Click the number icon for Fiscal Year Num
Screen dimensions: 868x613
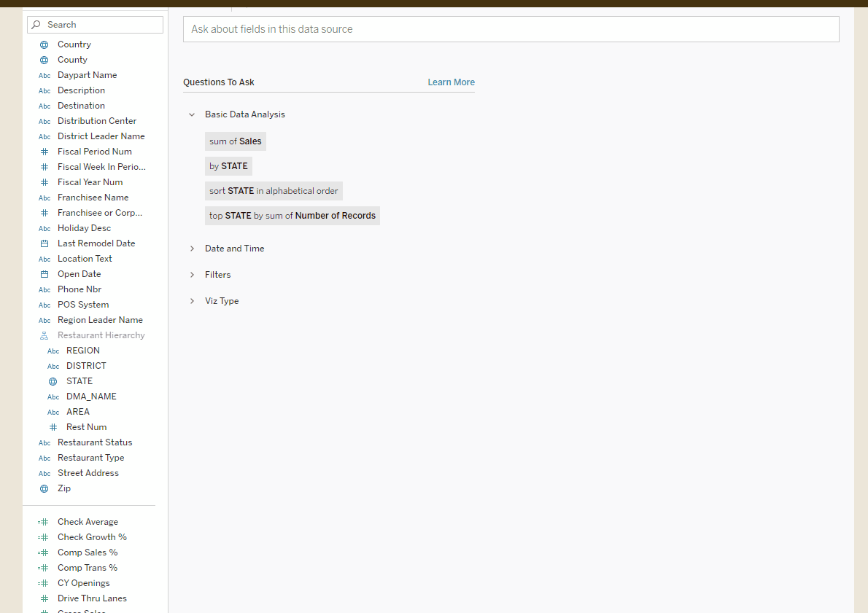[x=44, y=181]
